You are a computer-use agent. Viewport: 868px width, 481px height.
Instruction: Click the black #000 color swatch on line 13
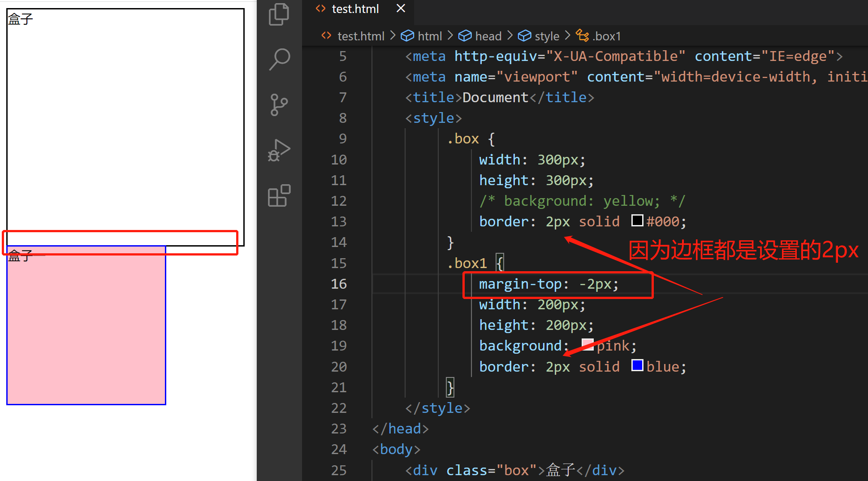[637, 220]
